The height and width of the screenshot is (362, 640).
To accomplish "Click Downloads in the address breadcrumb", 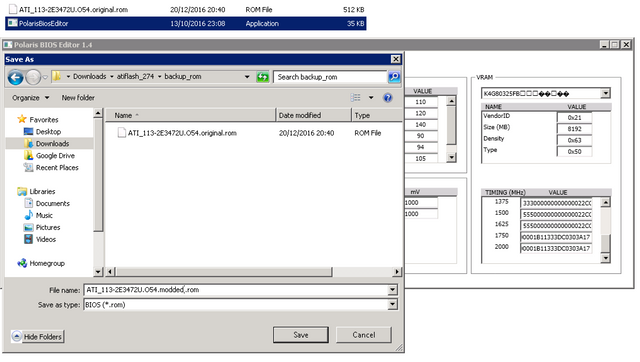I will click(89, 76).
